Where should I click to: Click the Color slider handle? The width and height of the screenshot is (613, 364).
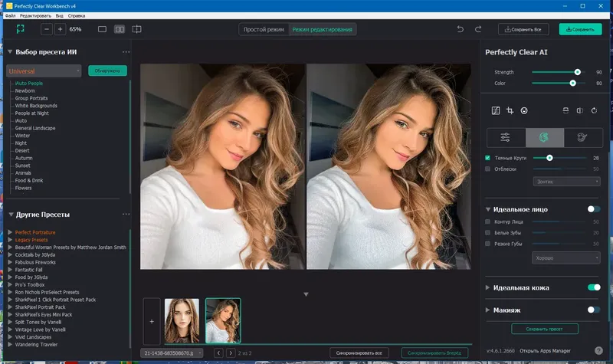click(572, 83)
